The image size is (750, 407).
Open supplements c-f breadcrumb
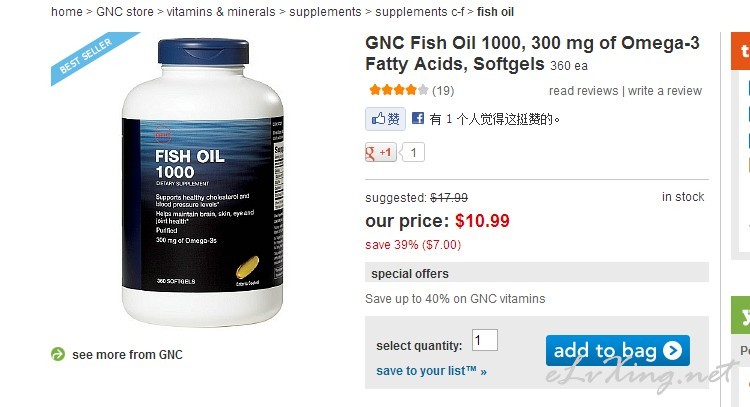(419, 12)
